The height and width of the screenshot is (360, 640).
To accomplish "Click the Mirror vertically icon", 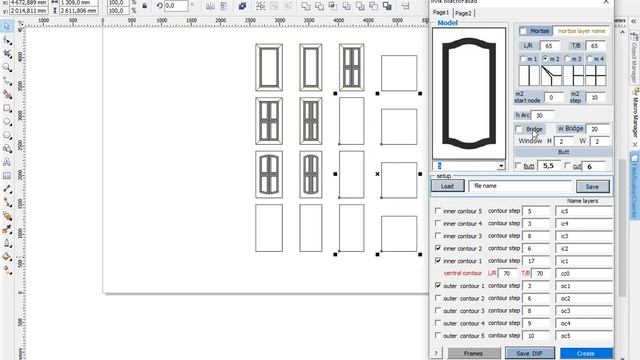I will [x=224, y=6].
